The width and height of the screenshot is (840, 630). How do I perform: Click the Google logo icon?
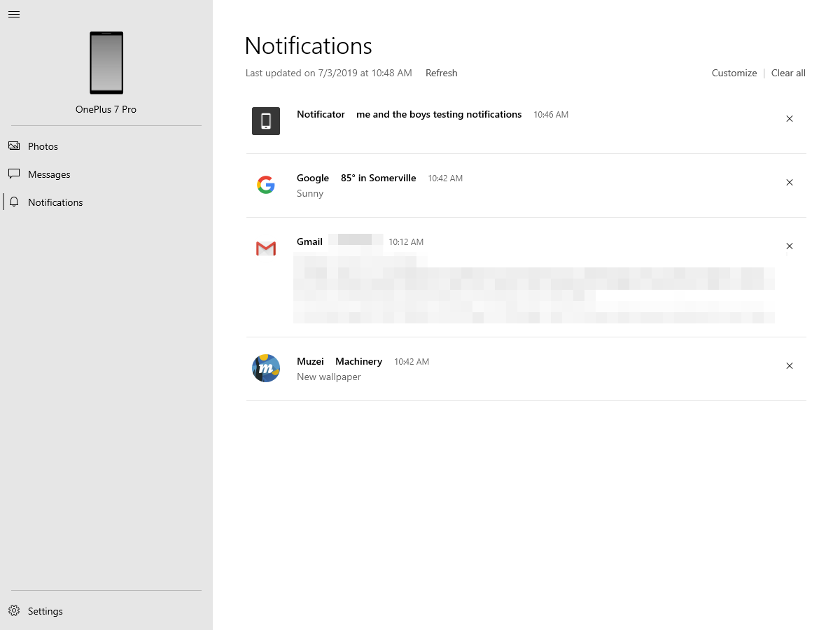click(266, 185)
